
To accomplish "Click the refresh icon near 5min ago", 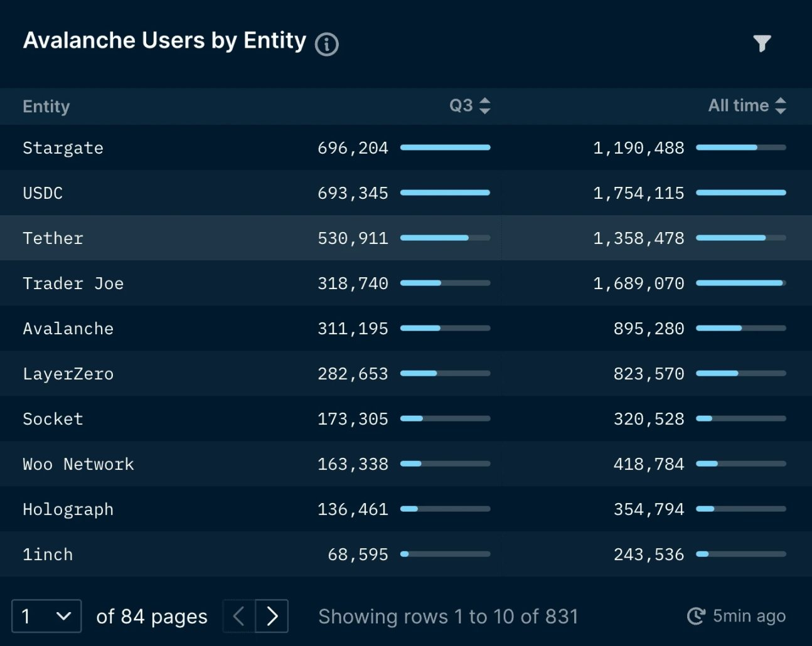I will point(696,616).
